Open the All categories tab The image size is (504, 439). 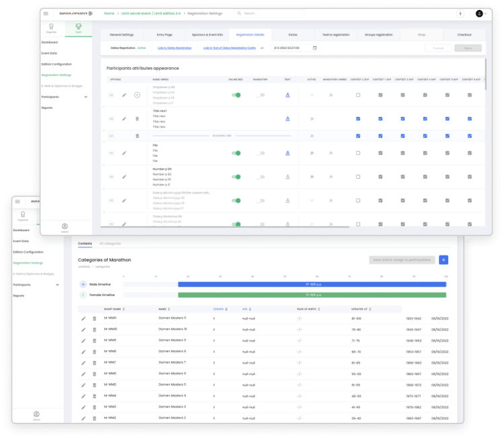(110, 243)
